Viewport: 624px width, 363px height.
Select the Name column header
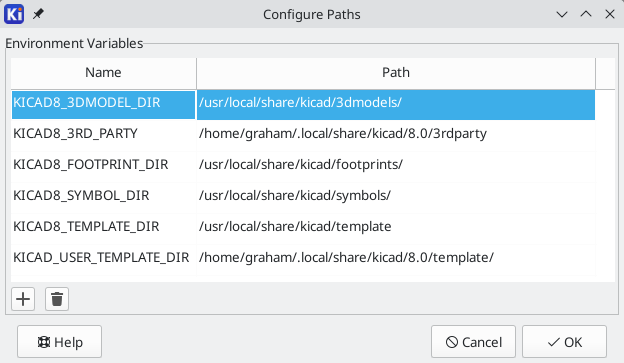pyautogui.click(x=103, y=73)
